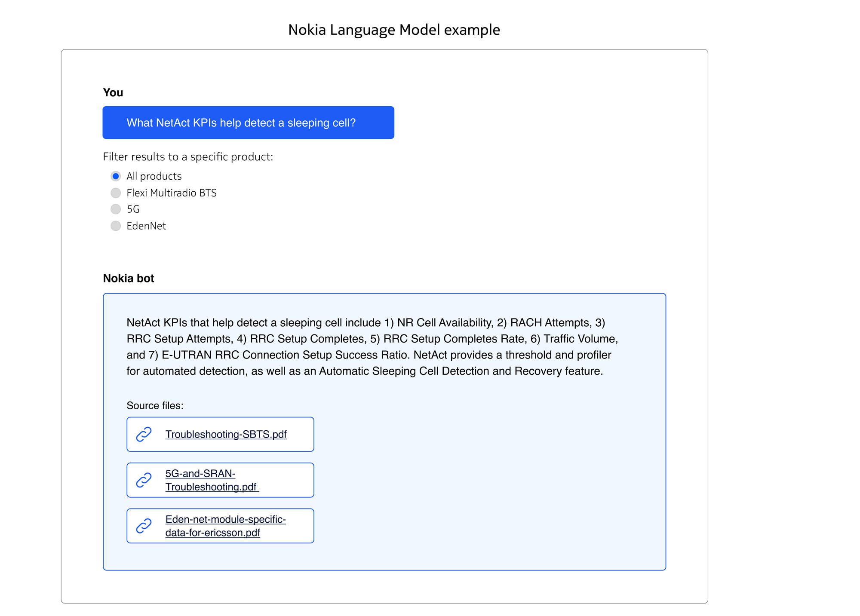
Task: Click 'Filter results to a specific product:' text
Action: click(x=188, y=156)
